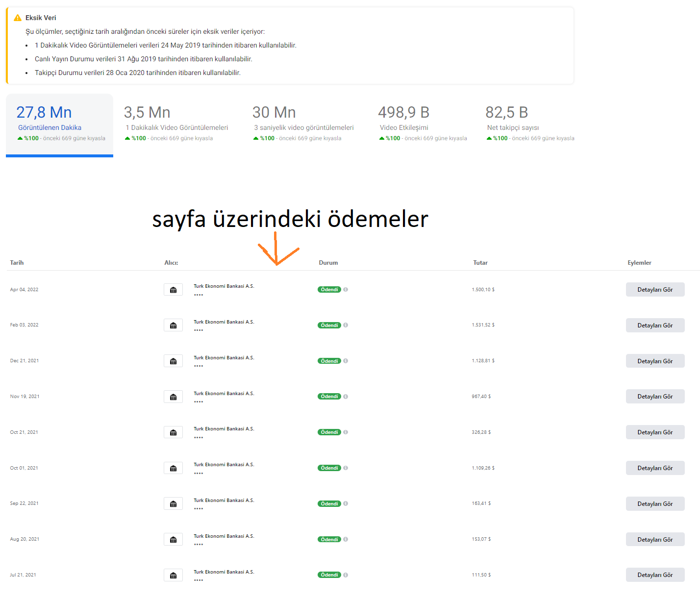Click the info icon beside Ödendi for Oct 21, 2021
This screenshot has height=601, width=700.
346,432
